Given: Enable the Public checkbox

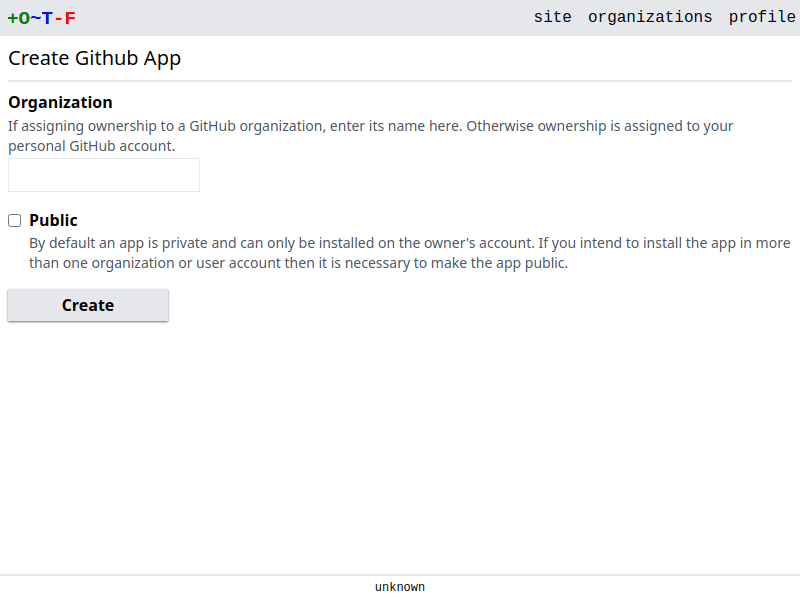Looking at the screenshot, I should (x=15, y=220).
